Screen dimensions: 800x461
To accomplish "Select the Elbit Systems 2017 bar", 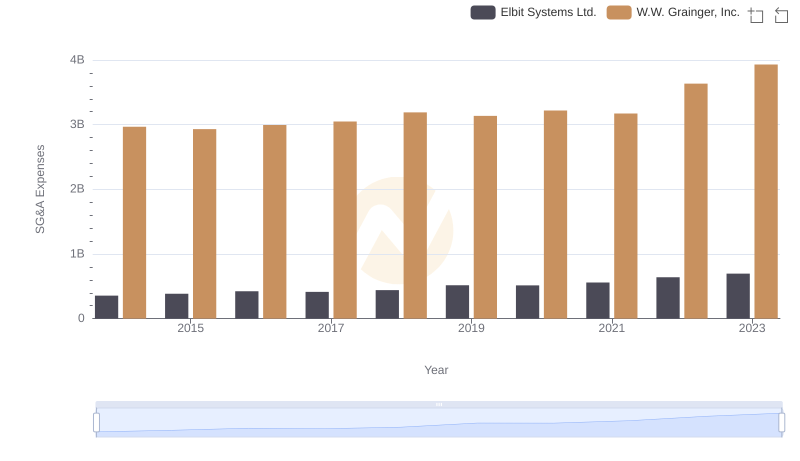I will [317, 305].
